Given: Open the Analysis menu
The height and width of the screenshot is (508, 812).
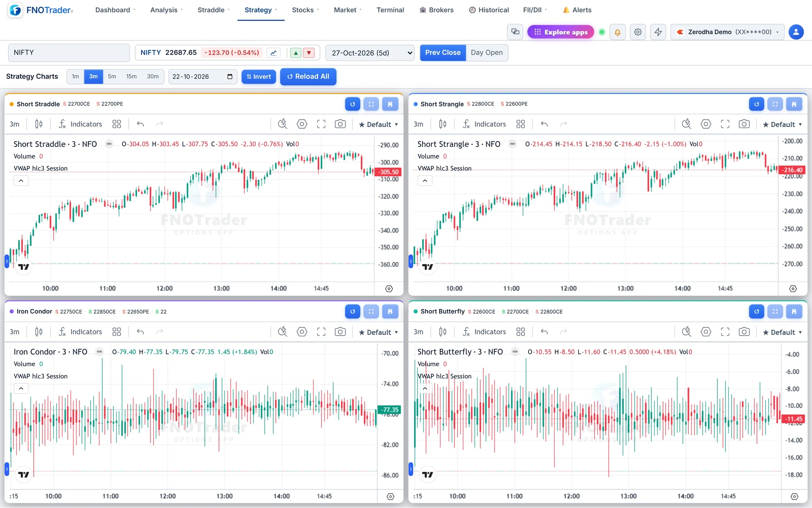Looking at the screenshot, I should tap(167, 10).
